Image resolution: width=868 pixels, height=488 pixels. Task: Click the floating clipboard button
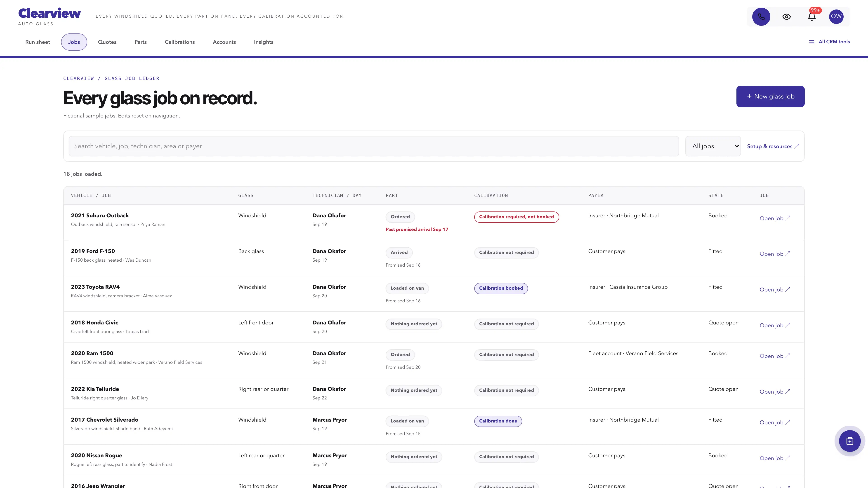(849, 441)
